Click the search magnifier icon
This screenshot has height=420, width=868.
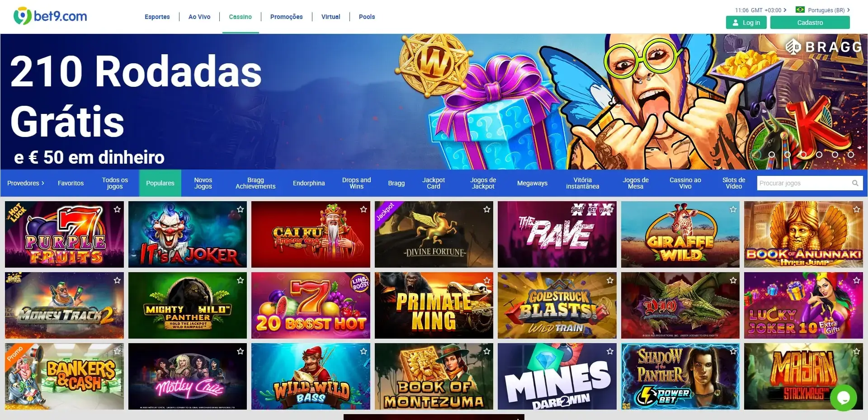(855, 183)
